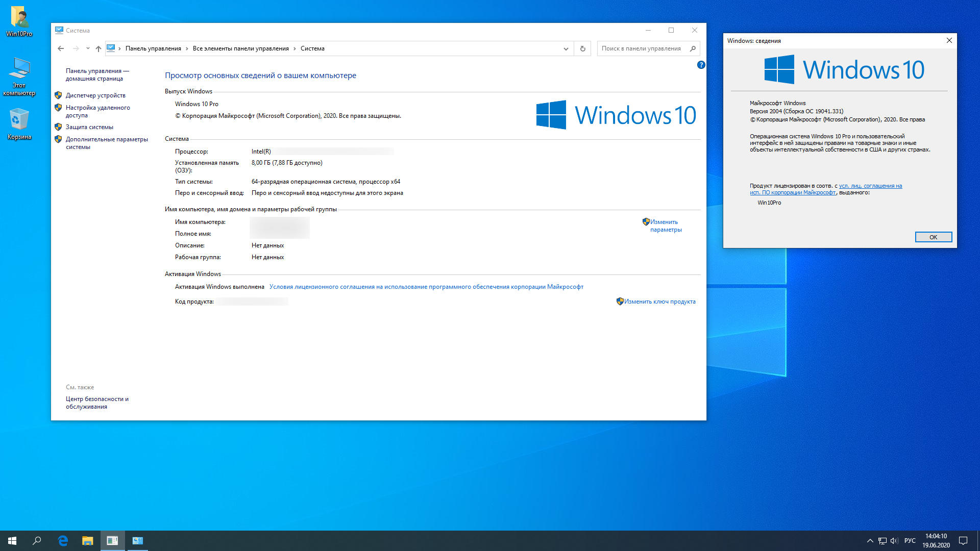The height and width of the screenshot is (551, 980).
Task: Click the computer icon in address bar
Action: (x=111, y=48)
